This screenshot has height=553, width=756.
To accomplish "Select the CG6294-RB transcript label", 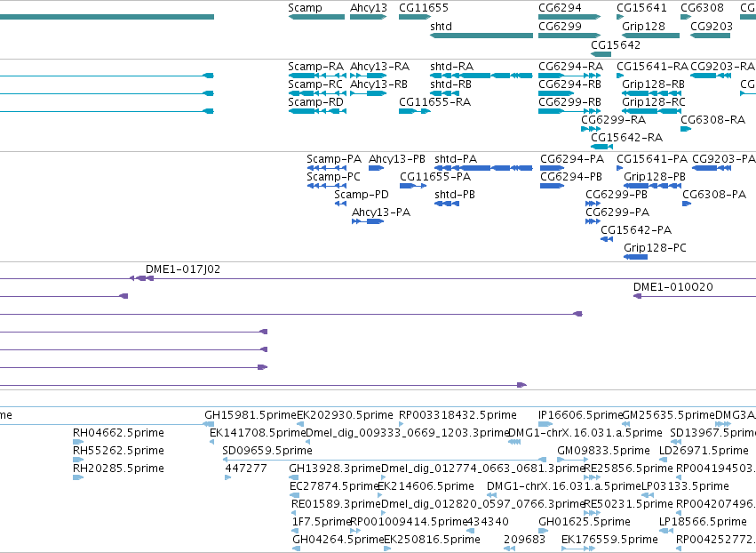I will point(570,84).
